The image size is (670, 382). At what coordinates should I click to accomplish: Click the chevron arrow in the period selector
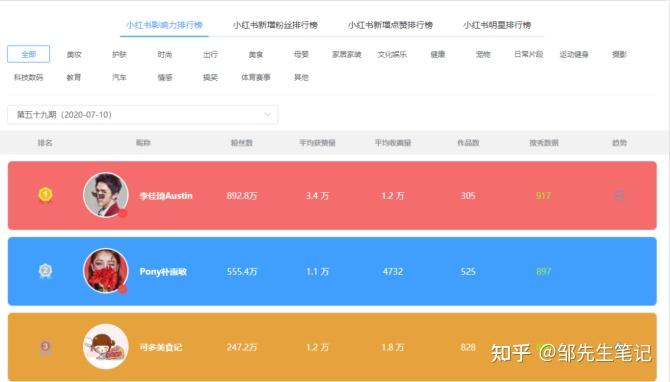[267, 115]
